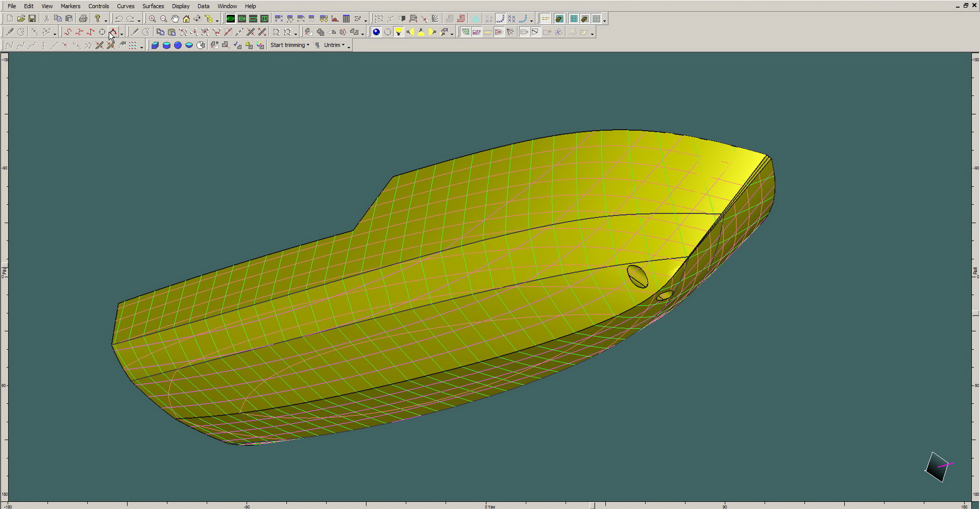Click the View menu

point(47,6)
